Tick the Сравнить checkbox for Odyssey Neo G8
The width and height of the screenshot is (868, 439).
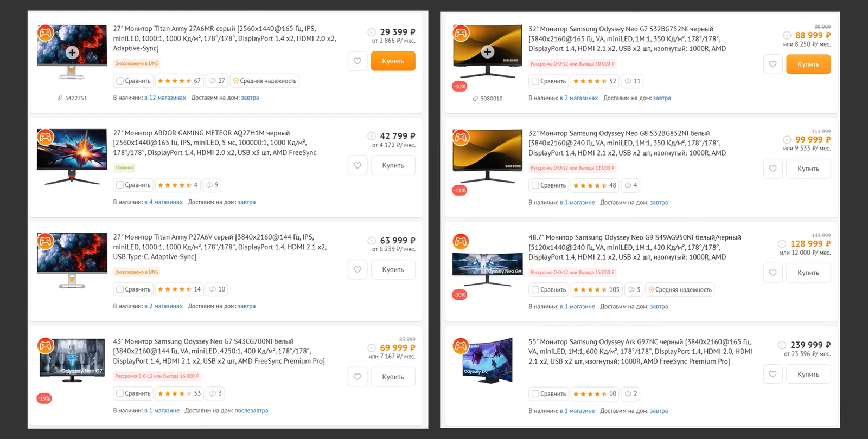535,185
